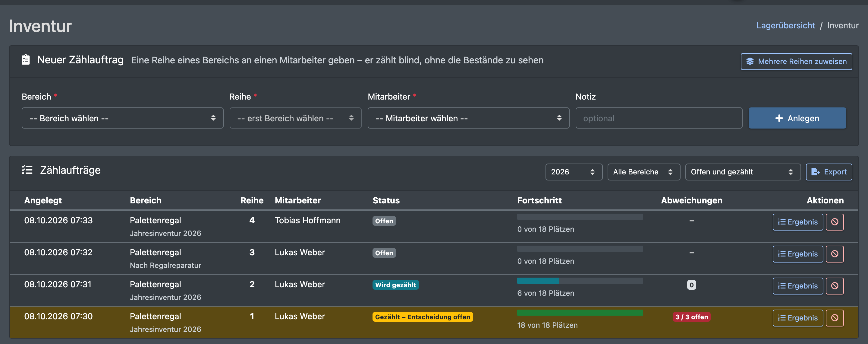Screen dimensions: 868x344
Task: Click the note 'Nach Regalreparatur'
Action: (165, 266)
